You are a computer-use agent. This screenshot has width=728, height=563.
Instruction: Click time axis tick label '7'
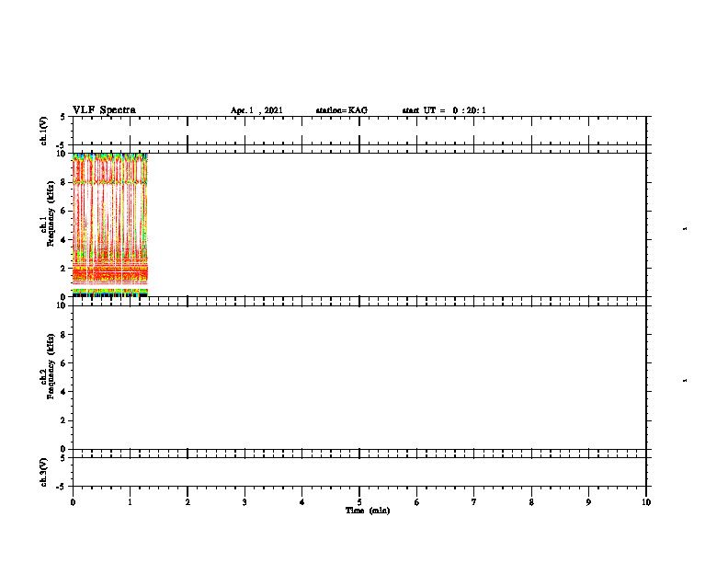474,502
